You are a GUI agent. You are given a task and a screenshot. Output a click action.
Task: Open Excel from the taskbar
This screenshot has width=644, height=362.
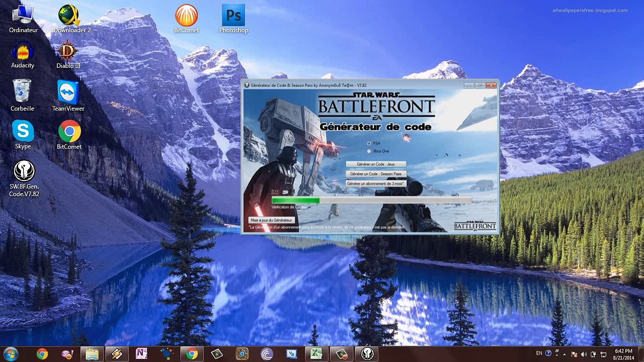[316, 354]
